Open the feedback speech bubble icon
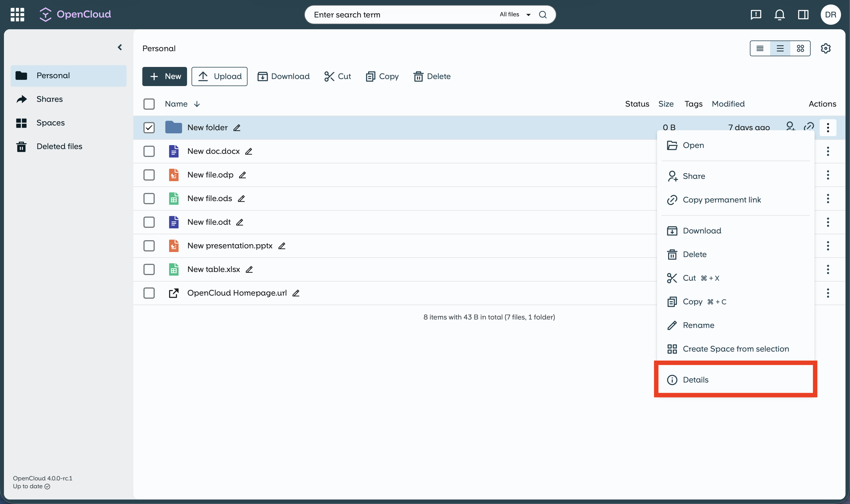 pyautogui.click(x=755, y=15)
